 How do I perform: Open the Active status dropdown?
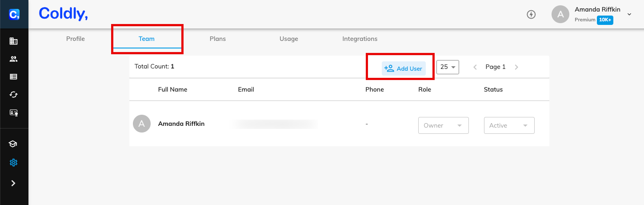coord(509,125)
